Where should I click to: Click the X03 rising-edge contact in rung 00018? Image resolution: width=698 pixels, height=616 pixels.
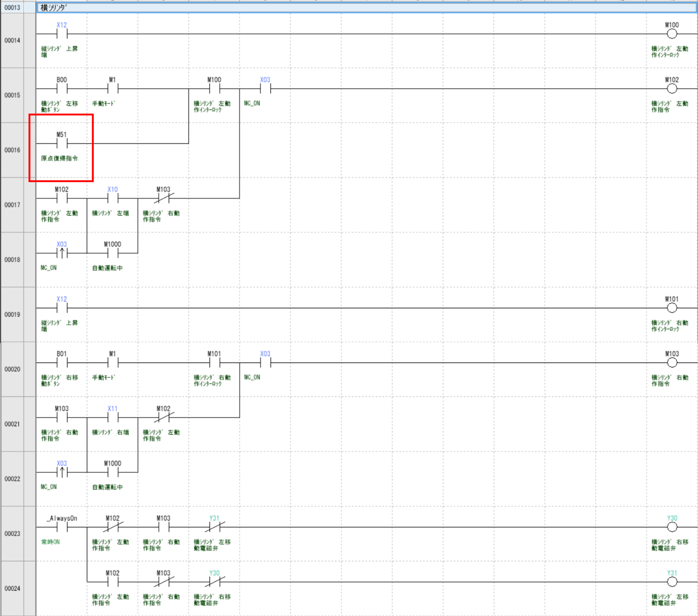tap(62, 253)
